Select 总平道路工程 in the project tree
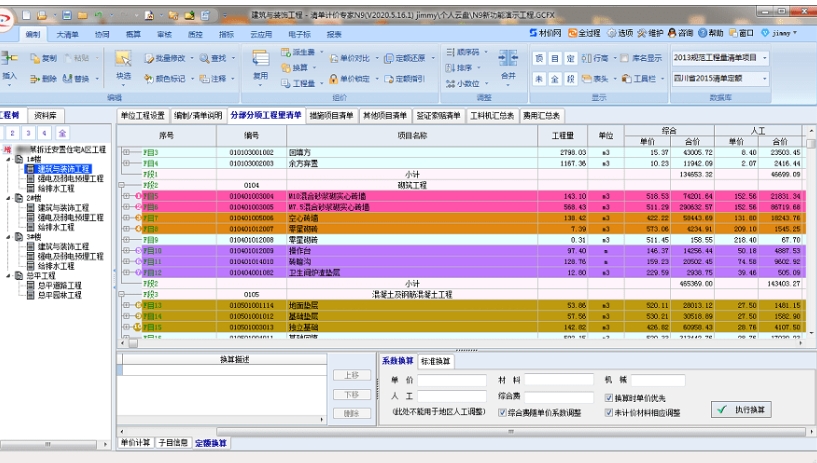The width and height of the screenshot is (817, 463). pyautogui.click(x=59, y=285)
